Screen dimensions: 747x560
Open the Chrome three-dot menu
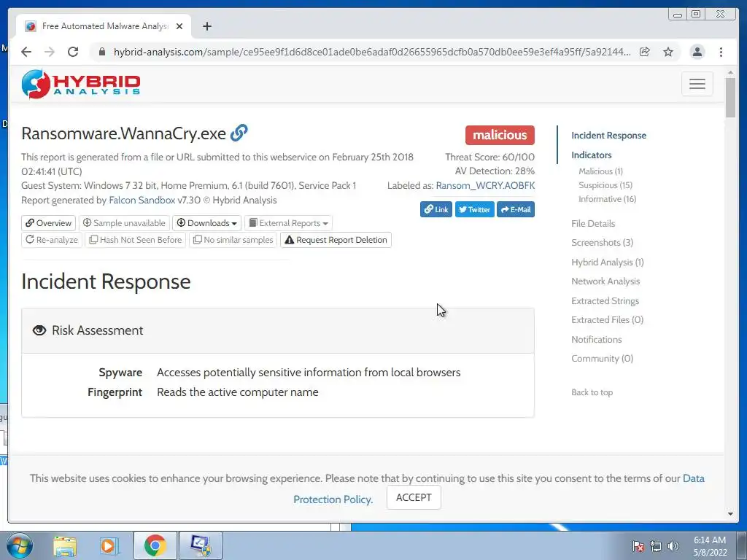point(721,52)
